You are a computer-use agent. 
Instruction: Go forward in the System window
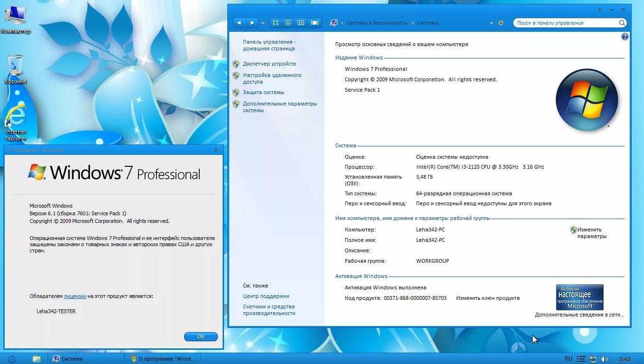point(252,23)
